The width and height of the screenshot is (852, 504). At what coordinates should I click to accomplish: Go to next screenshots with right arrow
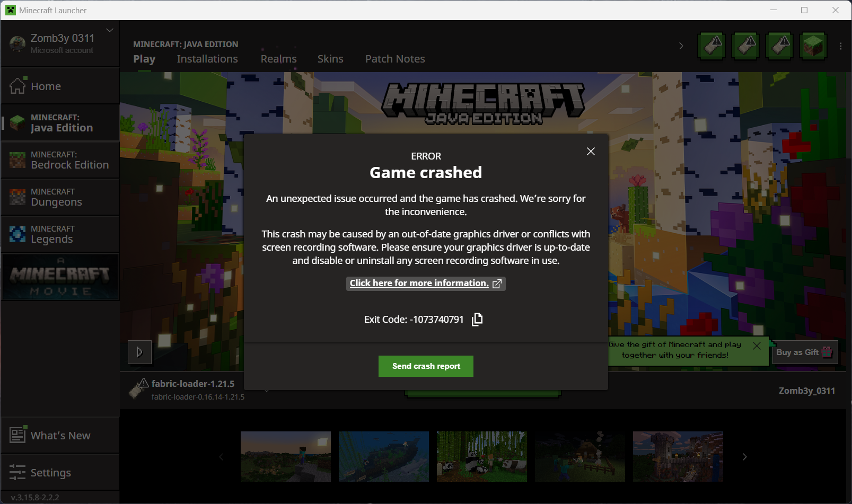pos(745,457)
